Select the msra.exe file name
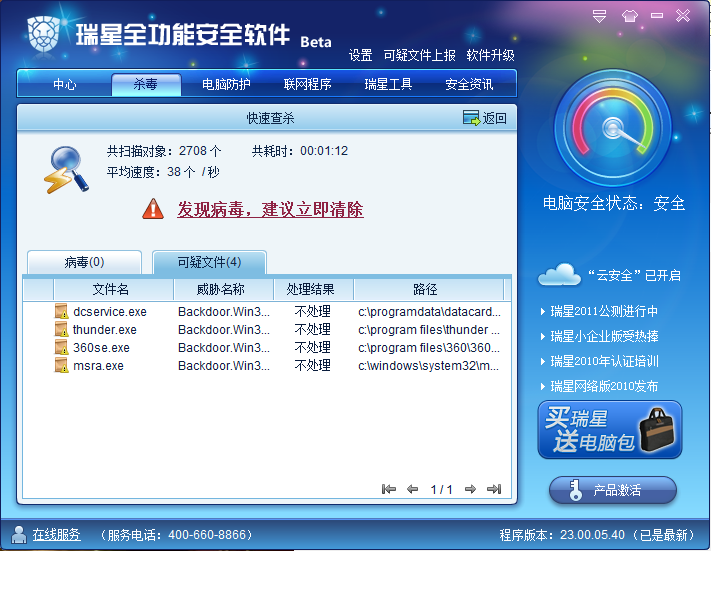Viewport: 711px width, 600px height. [98, 366]
